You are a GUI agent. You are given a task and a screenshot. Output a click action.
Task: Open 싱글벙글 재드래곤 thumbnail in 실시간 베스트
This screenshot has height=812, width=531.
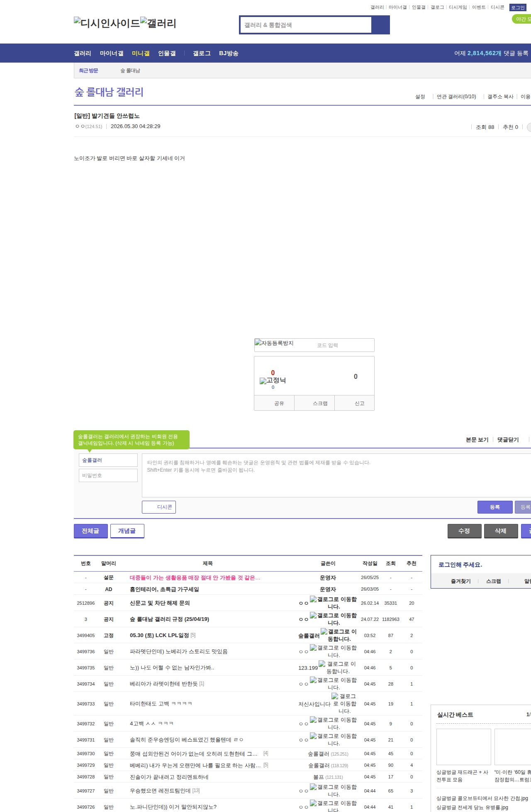click(x=464, y=747)
